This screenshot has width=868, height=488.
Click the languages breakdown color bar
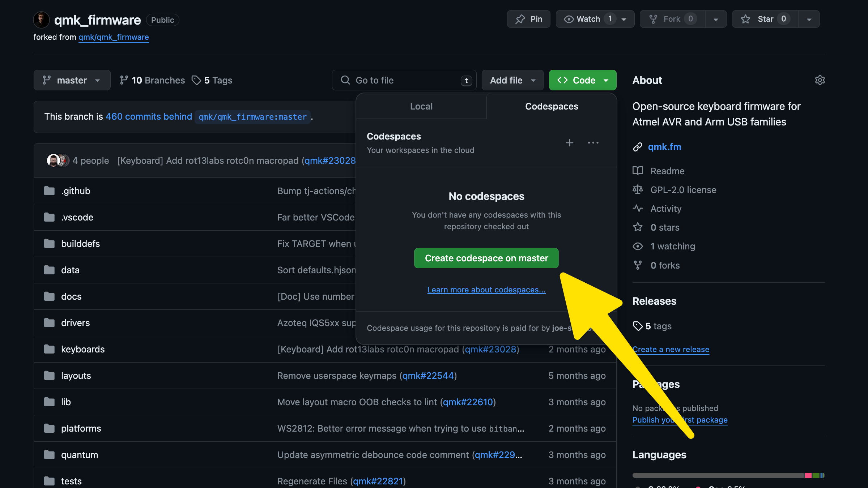click(728, 475)
